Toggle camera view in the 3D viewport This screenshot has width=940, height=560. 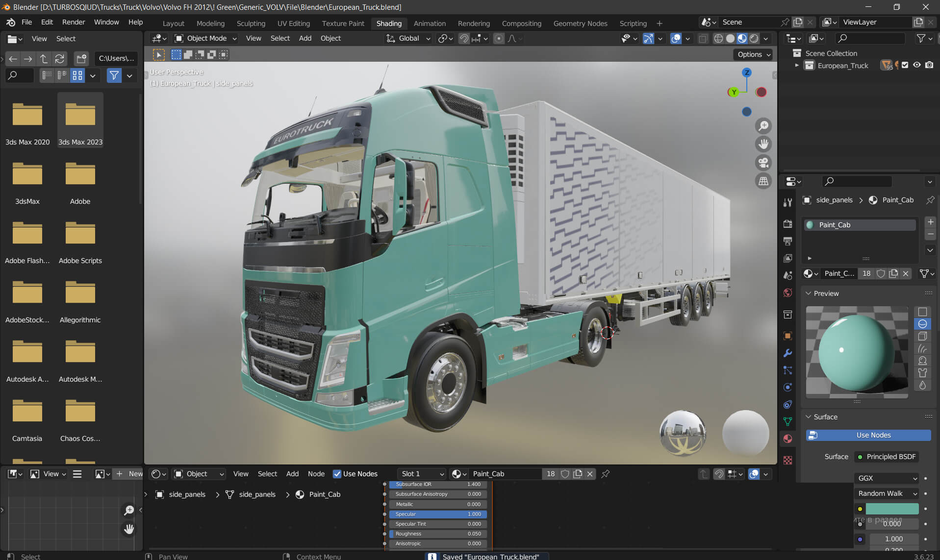763,163
